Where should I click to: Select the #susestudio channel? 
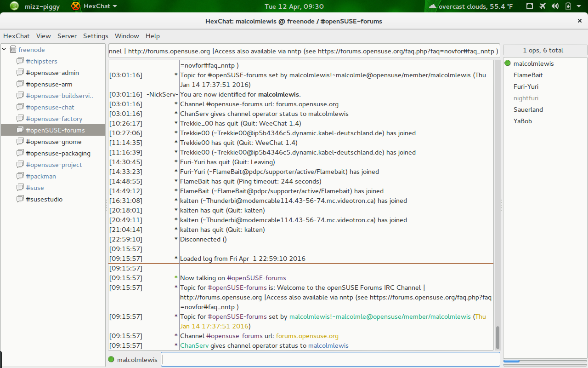coord(53,199)
